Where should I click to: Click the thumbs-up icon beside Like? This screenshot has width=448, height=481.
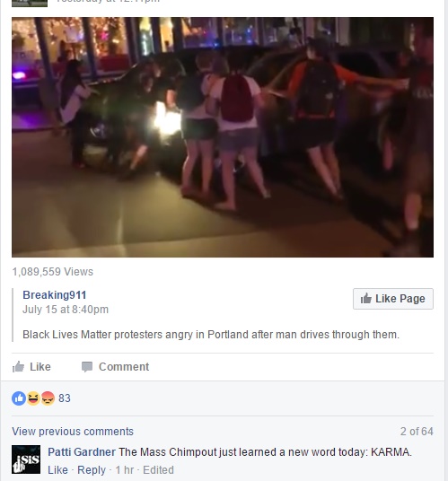[18, 366]
